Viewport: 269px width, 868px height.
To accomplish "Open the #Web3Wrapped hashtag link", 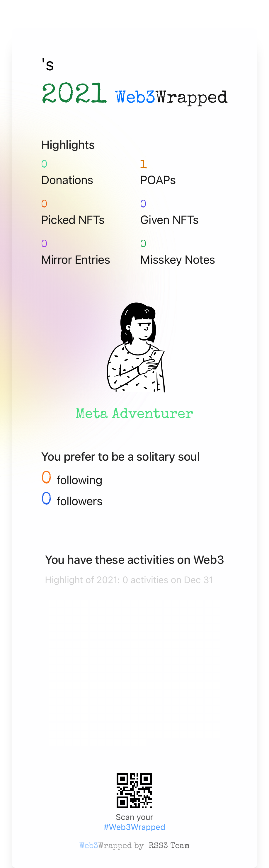I will point(134,827).
